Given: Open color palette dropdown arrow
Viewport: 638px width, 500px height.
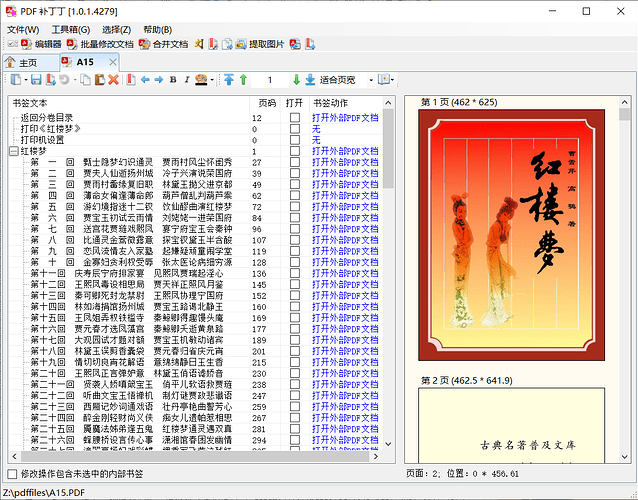Looking at the screenshot, I should click(212, 80).
